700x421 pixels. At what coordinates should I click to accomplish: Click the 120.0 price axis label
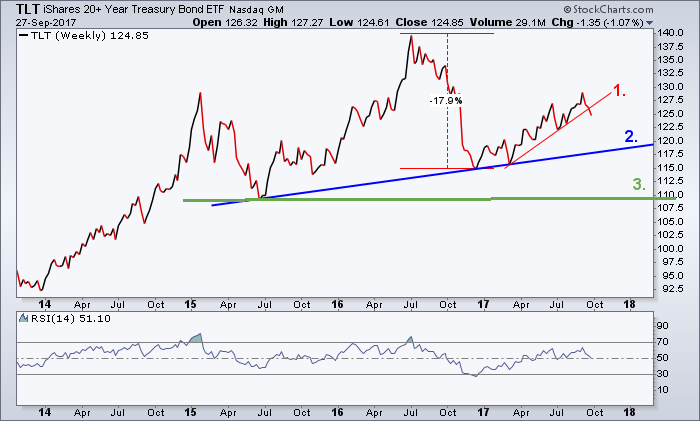[x=670, y=141]
